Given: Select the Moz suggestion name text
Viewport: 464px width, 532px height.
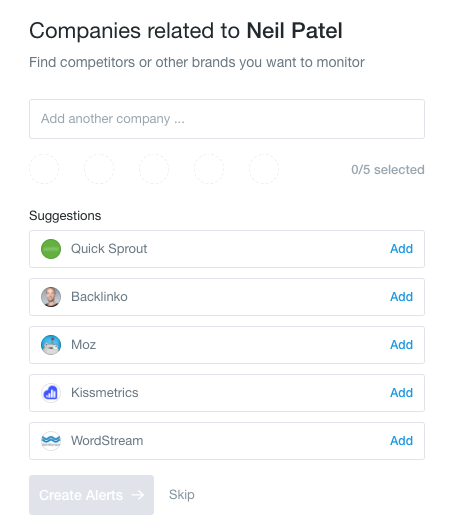Looking at the screenshot, I should (83, 345).
